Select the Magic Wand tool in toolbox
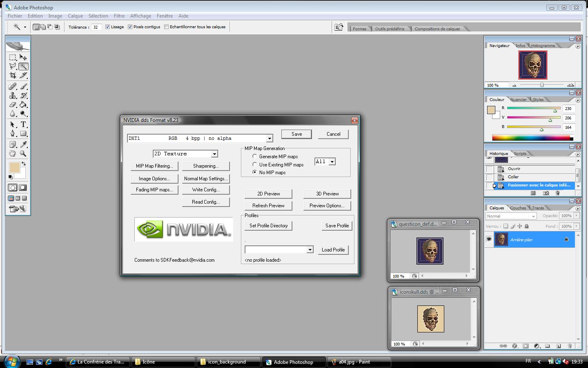 click(23, 66)
